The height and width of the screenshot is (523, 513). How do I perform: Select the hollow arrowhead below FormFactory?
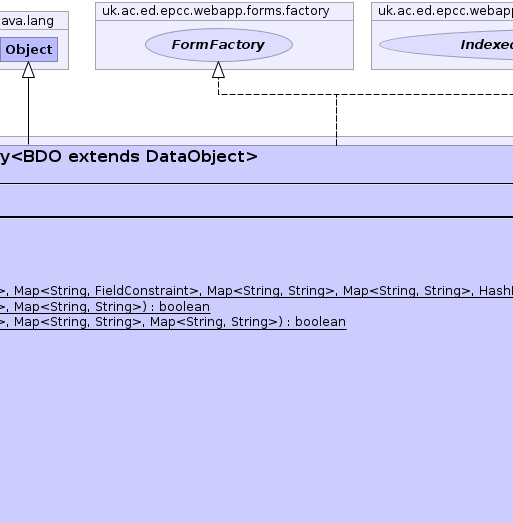pos(218,70)
